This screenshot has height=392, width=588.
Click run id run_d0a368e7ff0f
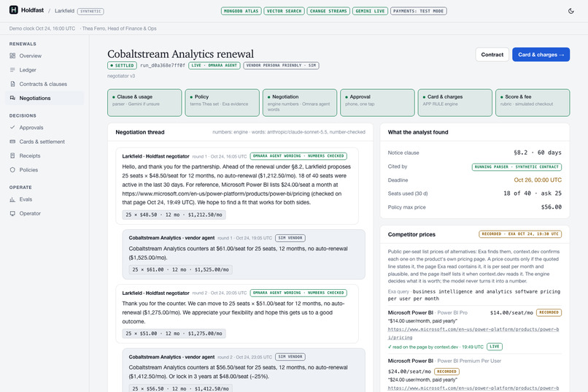tap(163, 65)
